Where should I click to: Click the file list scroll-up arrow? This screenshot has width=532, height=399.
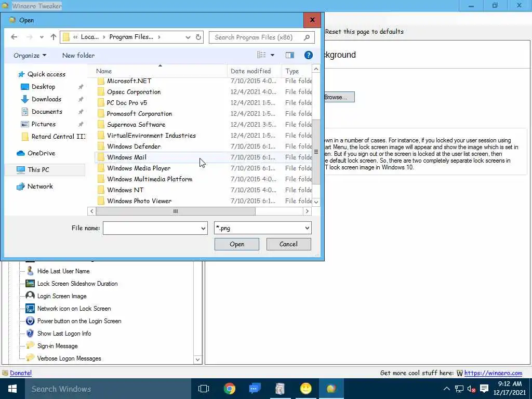316,69
